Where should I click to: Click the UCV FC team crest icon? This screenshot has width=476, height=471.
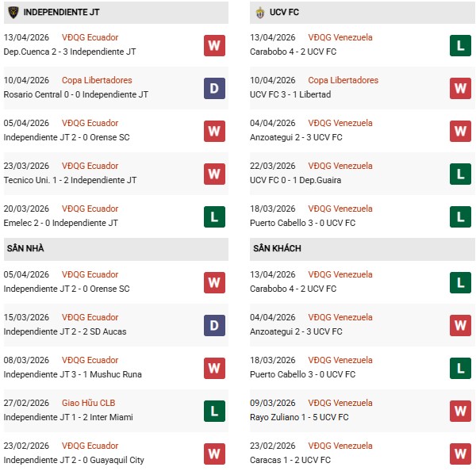tap(259, 13)
